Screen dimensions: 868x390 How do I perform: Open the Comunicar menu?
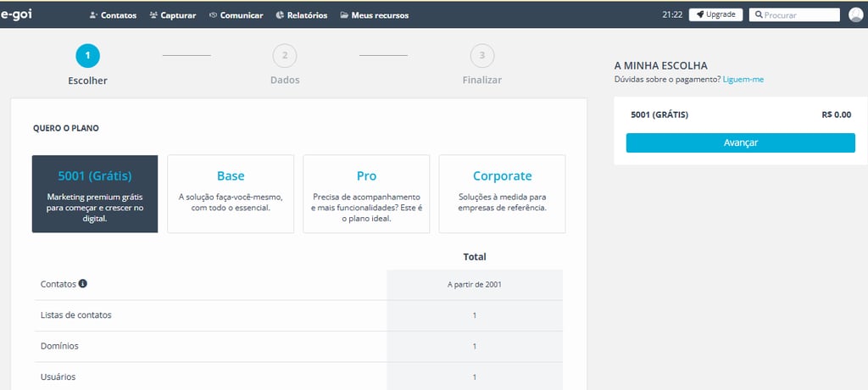coord(236,15)
